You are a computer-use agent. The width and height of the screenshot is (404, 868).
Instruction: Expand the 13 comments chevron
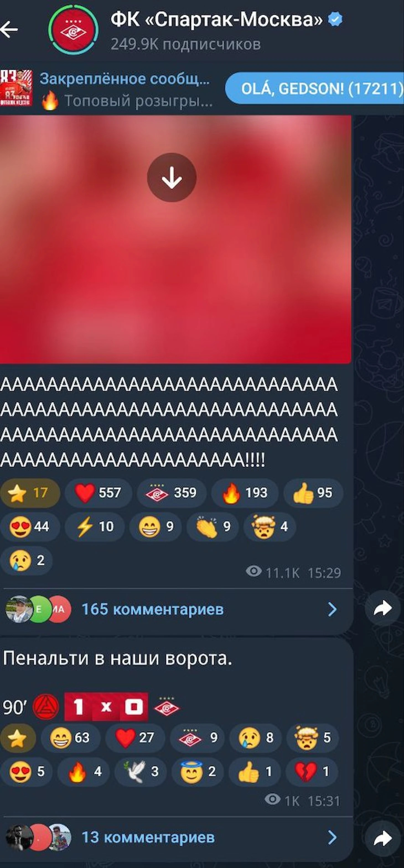(x=332, y=837)
